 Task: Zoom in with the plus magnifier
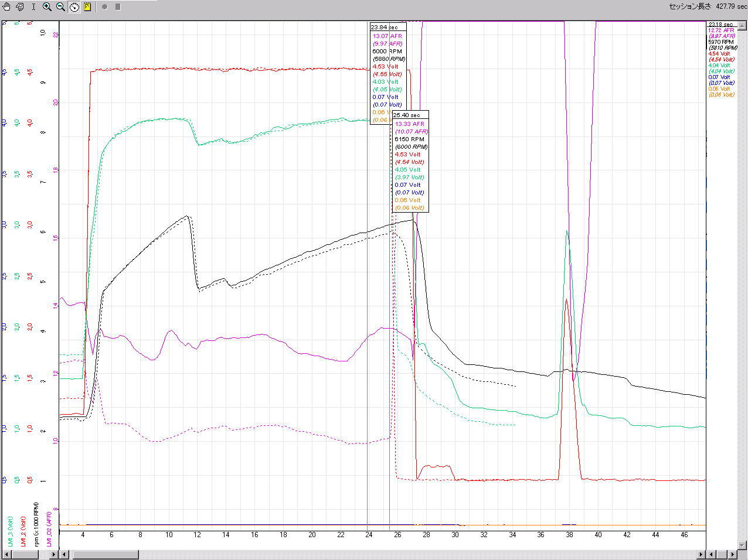point(47,7)
